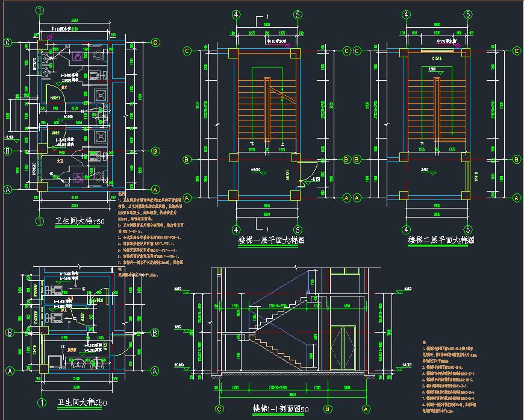Click axis bubble C below the stair section drawing
The image size is (524, 420).
[x=220, y=409]
